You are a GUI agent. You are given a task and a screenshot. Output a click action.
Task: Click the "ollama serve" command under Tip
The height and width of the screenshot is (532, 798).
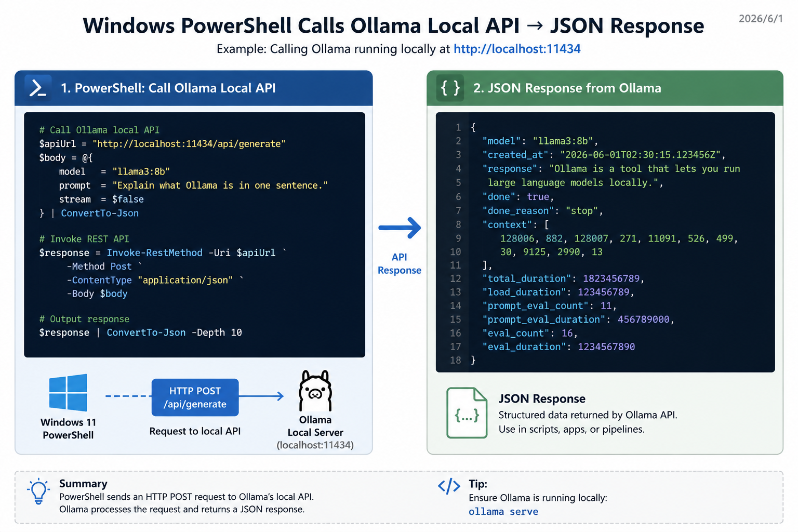coord(503,512)
